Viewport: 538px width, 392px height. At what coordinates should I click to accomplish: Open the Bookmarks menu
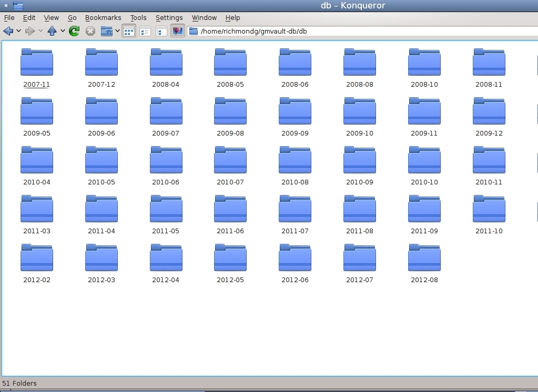point(103,17)
